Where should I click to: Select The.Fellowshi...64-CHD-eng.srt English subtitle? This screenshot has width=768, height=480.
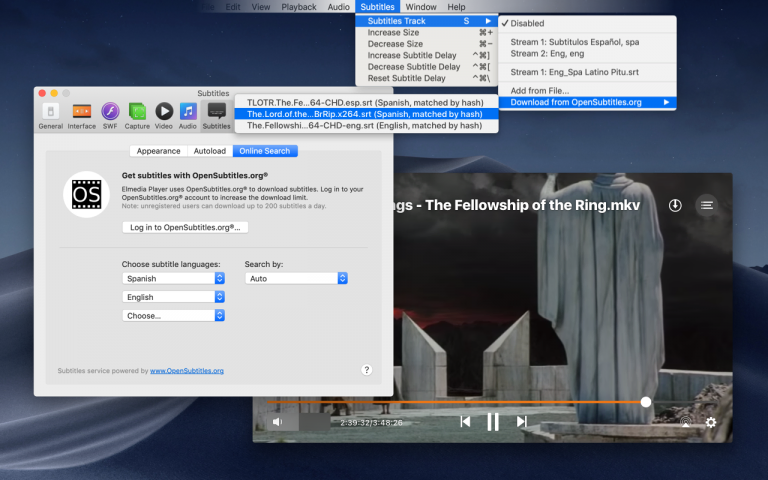366,125
